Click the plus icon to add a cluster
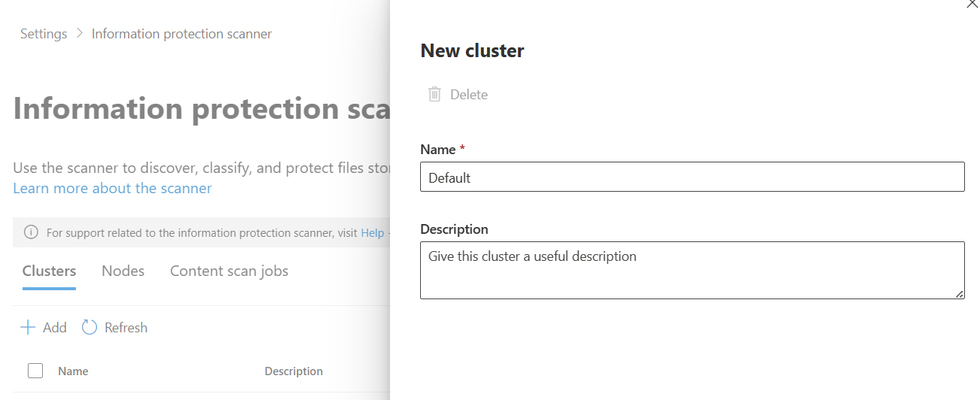 [x=28, y=327]
